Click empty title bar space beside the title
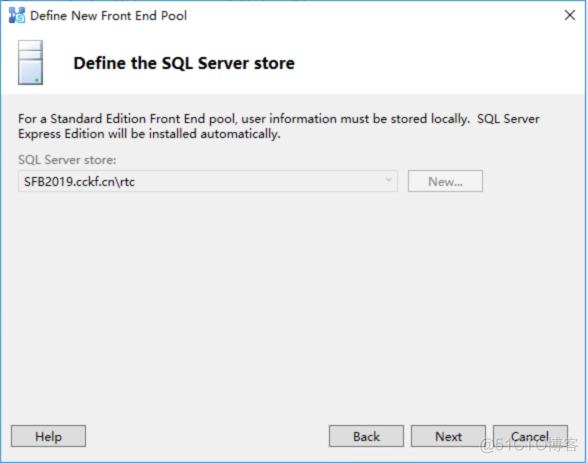Screen dimensions: 588x463 pyautogui.click(x=375, y=16)
